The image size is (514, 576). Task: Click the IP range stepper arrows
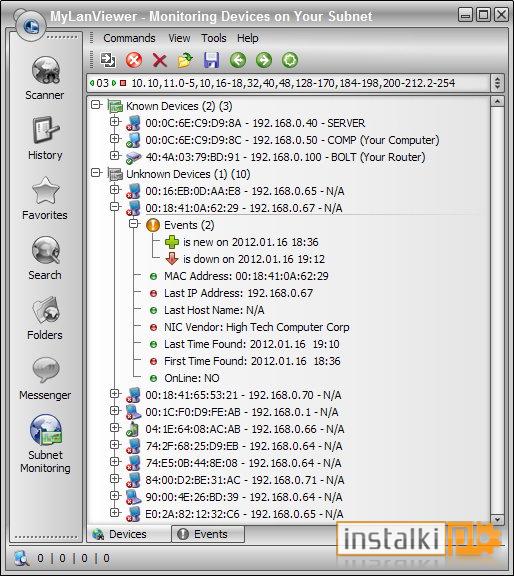point(497,83)
